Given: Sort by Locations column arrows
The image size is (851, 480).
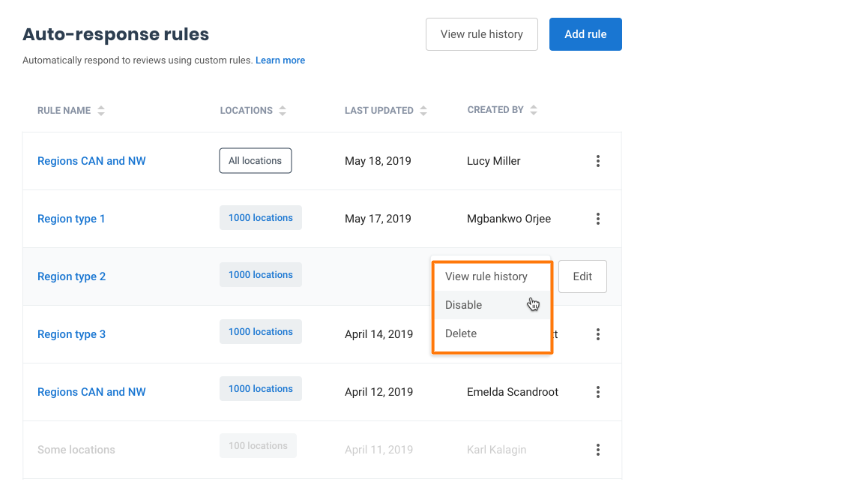Looking at the screenshot, I should [x=283, y=111].
